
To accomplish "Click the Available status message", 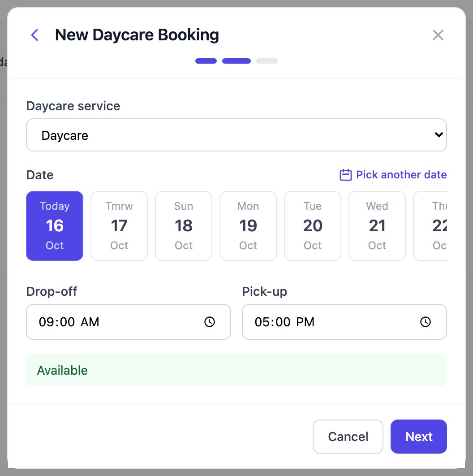I will (236, 370).
